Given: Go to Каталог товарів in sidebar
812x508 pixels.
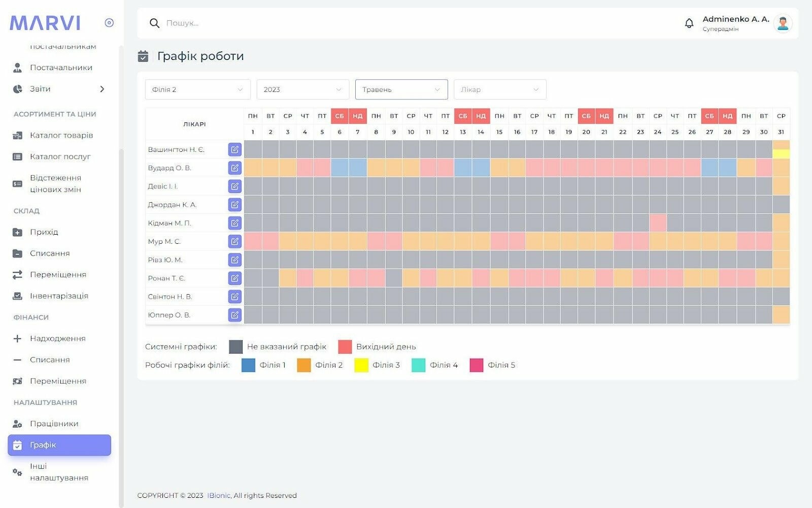Looking at the screenshot, I should 61,136.
